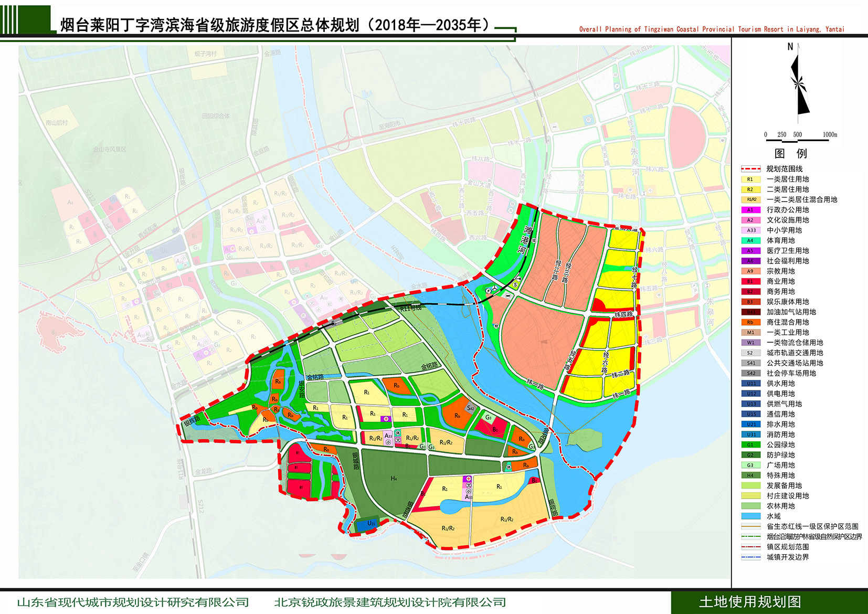
Task: Click the north arrow compass symbol
Action: tap(799, 83)
